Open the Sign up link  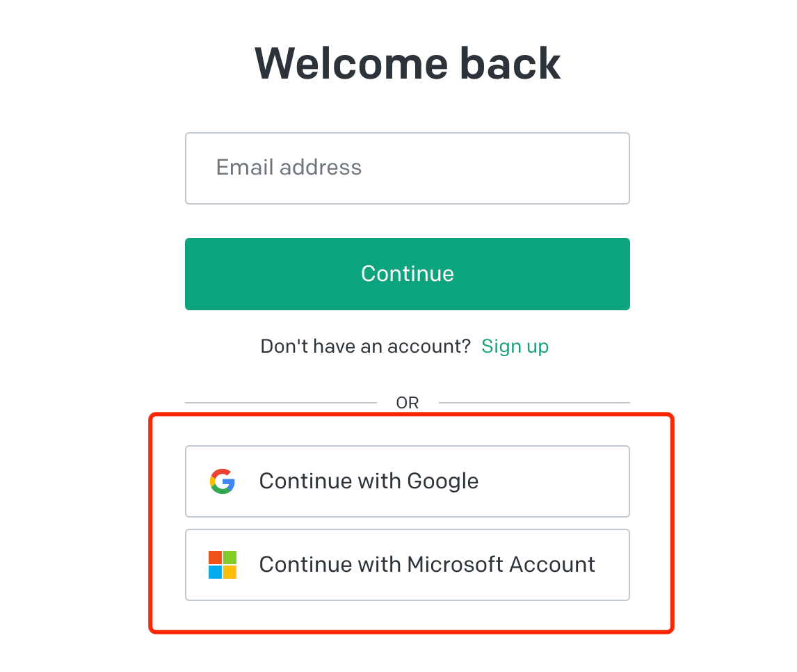(515, 346)
